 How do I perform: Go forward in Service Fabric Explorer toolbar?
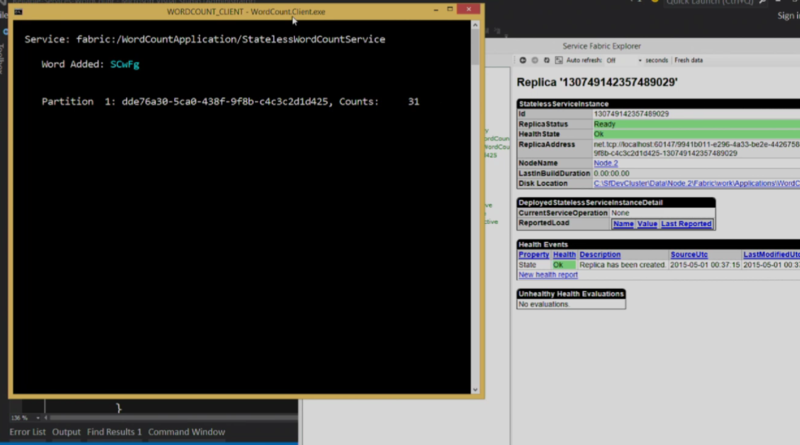click(x=535, y=60)
